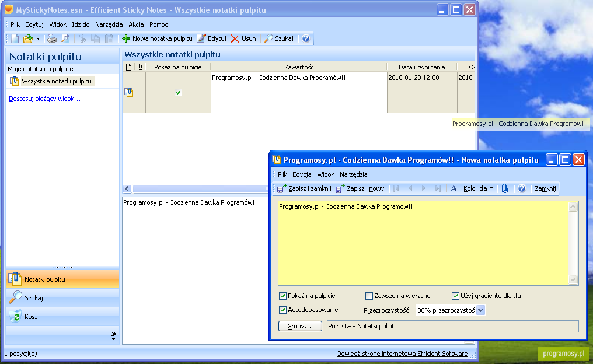Click Odwiedź stronę internetową Efficient Software link
The height and width of the screenshot is (364, 593).
[402, 353]
